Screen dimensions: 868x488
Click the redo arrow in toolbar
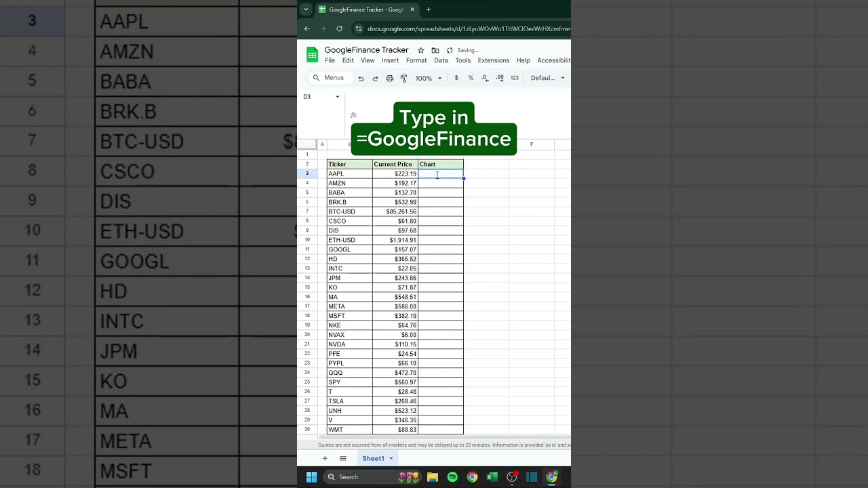click(x=375, y=78)
